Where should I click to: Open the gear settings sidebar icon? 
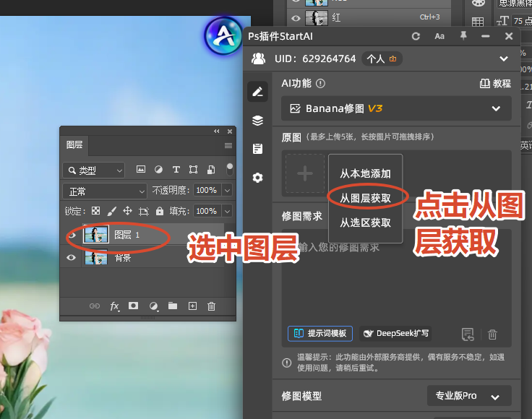tap(257, 177)
